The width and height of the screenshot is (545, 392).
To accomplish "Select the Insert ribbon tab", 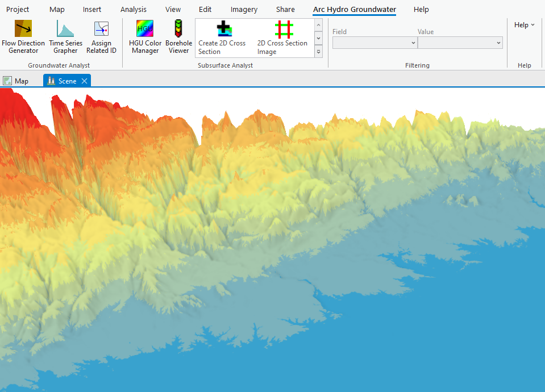I will [x=92, y=10].
